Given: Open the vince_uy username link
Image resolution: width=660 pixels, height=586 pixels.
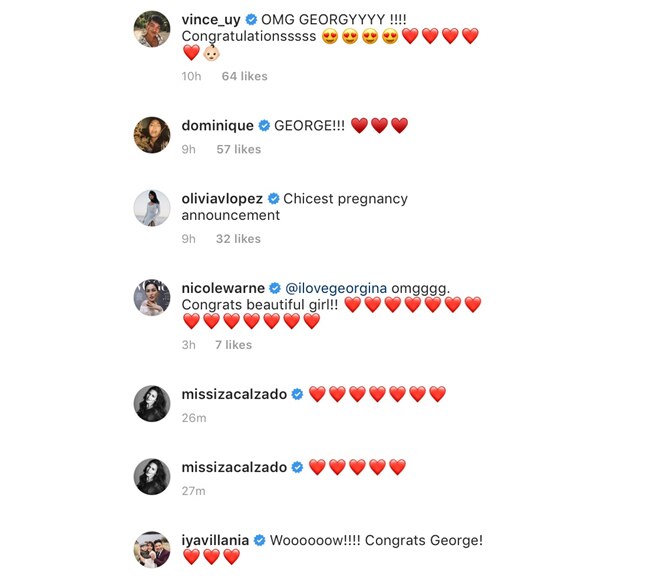Looking at the screenshot, I should (x=211, y=20).
